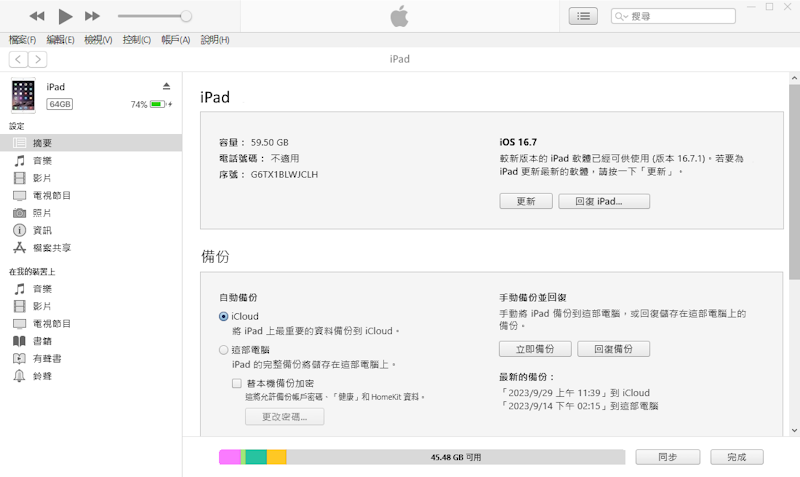The image size is (800, 477).
Task: Click the rewind (previous track) button
Action: (37, 16)
